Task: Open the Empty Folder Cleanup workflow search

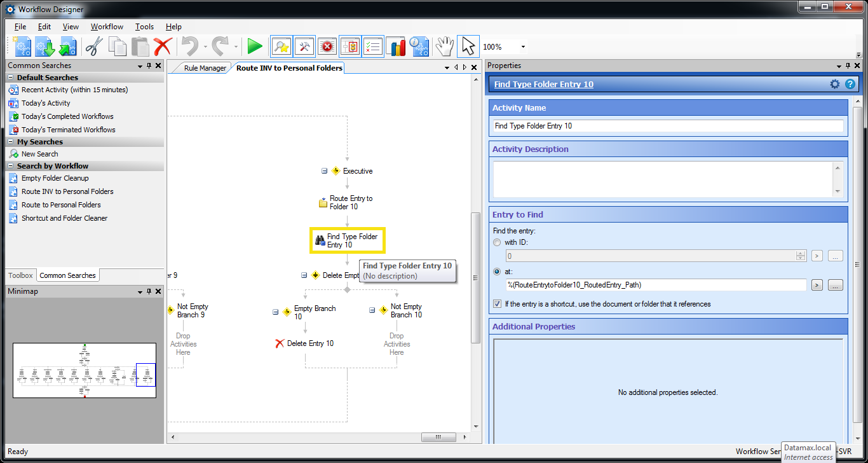Action: (55, 178)
